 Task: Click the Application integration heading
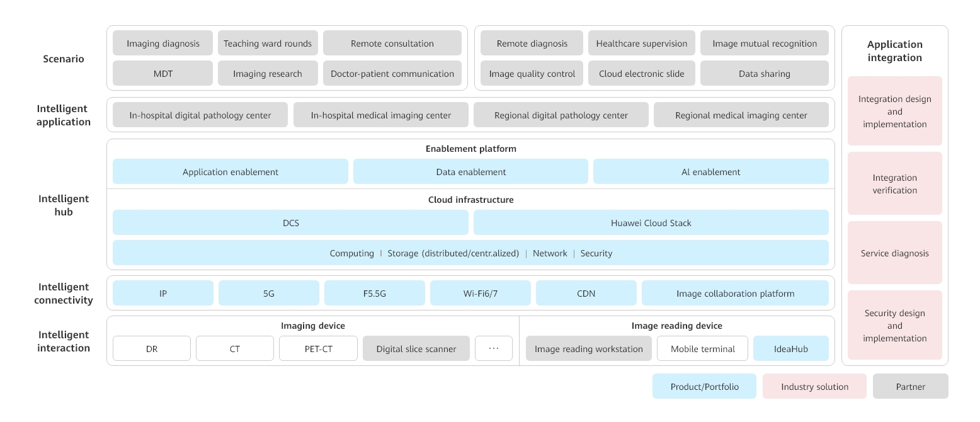pos(895,51)
